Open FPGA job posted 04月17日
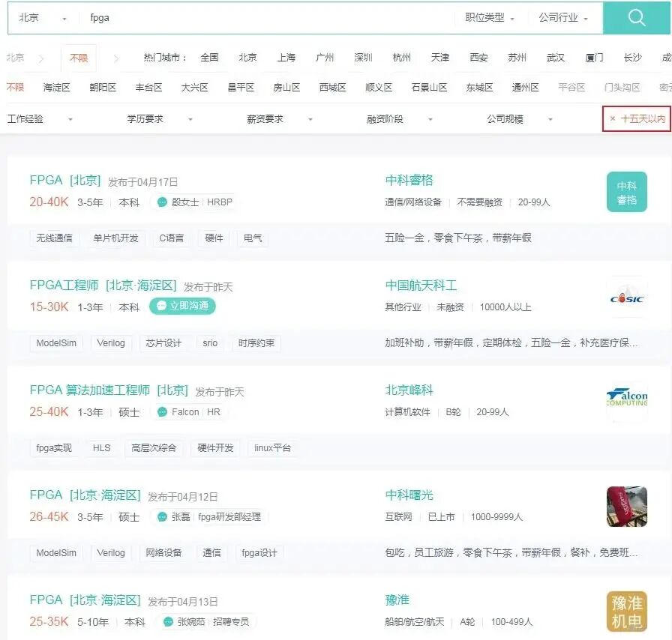Viewport: 672px width, 640px height. (x=64, y=181)
